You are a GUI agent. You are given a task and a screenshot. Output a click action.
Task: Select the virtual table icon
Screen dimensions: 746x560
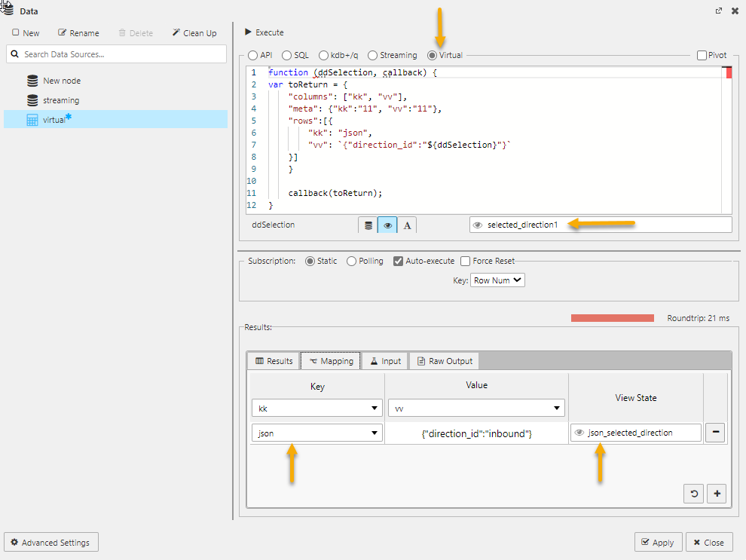tap(32, 120)
